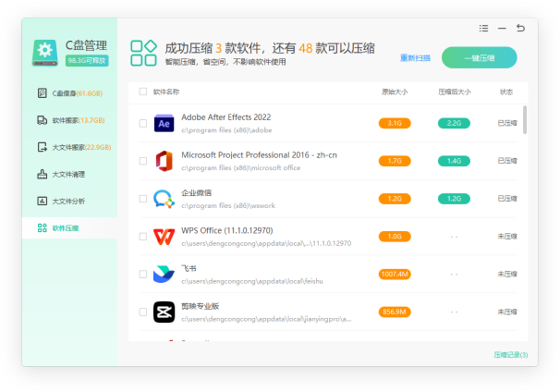Click the 98.3G可释放 badge
The height and width of the screenshot is (392, 560).
pyautogui.click(x=87, y=61)
